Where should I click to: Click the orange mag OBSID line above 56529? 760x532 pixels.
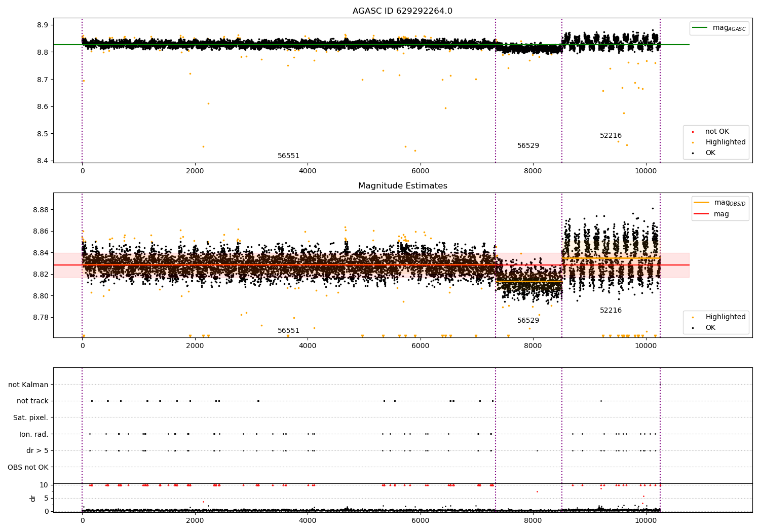[529, 281]
